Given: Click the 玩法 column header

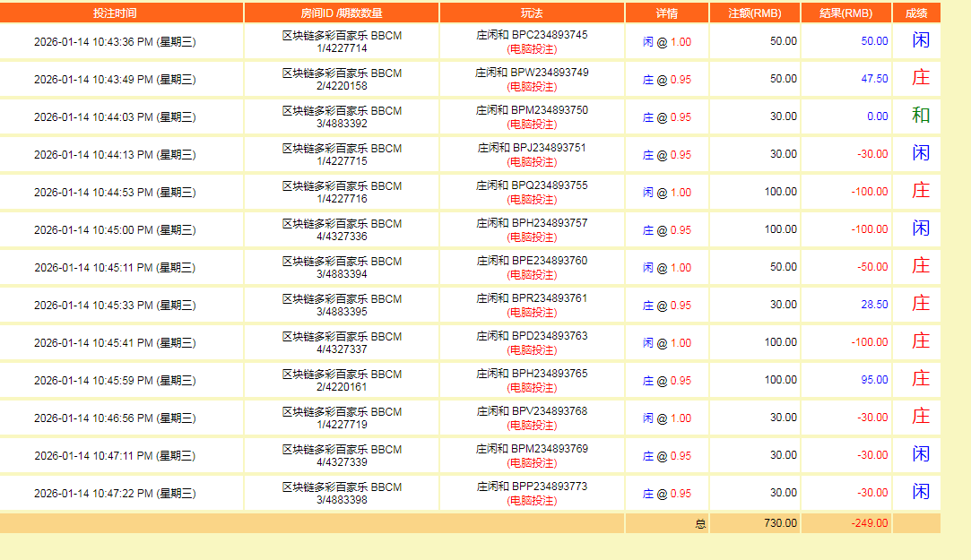Looking at the screenshot, I should tap(532, 13).
